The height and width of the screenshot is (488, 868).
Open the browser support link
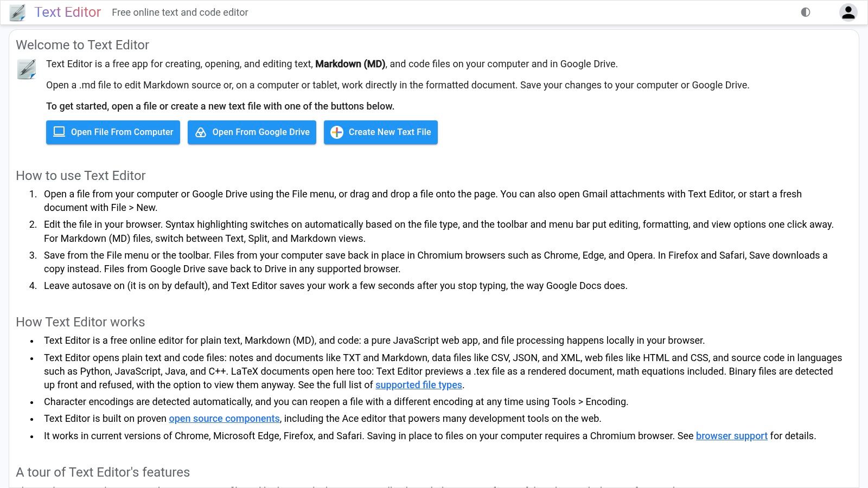coord(732,436)
